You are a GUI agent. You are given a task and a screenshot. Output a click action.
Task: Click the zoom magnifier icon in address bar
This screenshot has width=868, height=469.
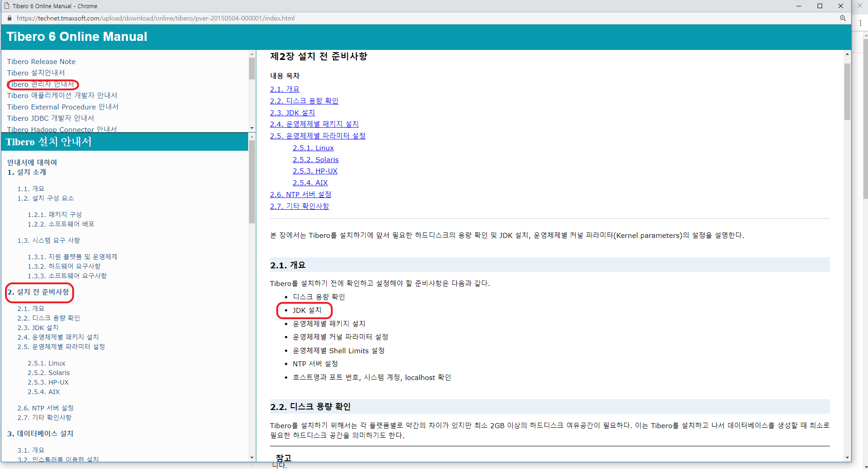(x=843, y=18)
